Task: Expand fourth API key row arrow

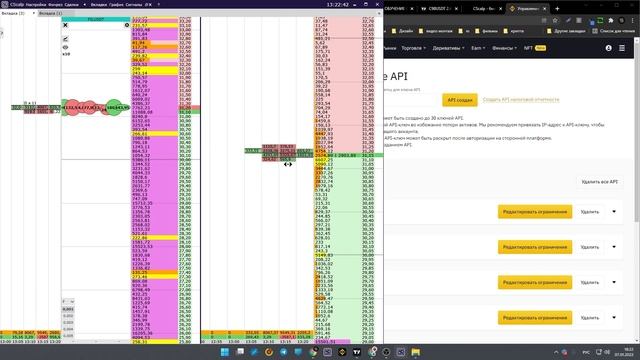Action: [x=614, y=318]
